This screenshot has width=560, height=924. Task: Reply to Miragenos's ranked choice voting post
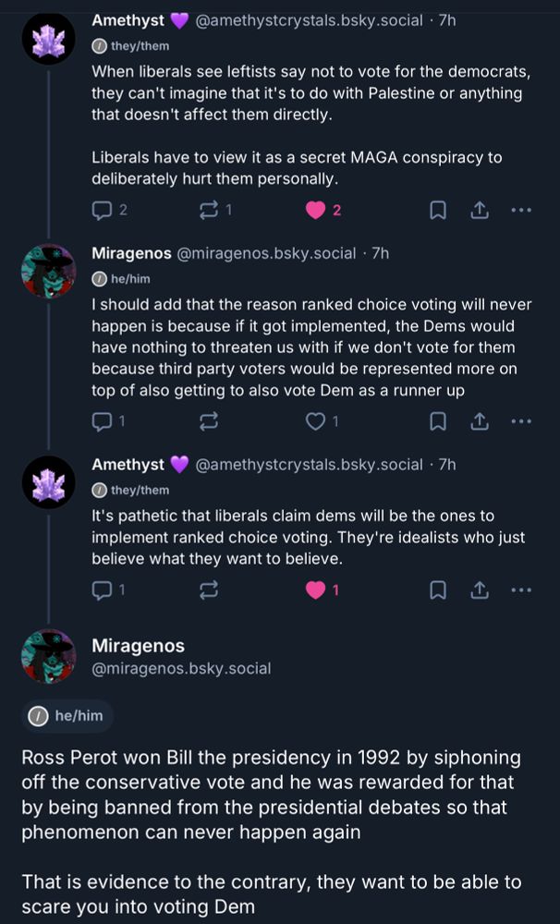point(102,421)
